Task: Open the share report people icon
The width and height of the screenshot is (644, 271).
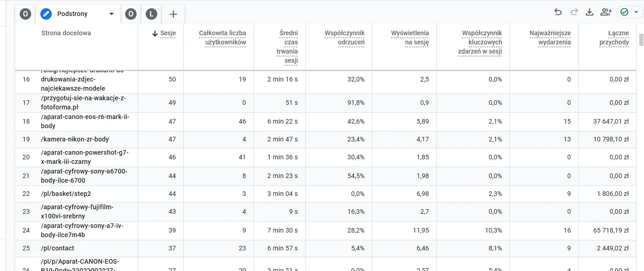Action: 606,12
